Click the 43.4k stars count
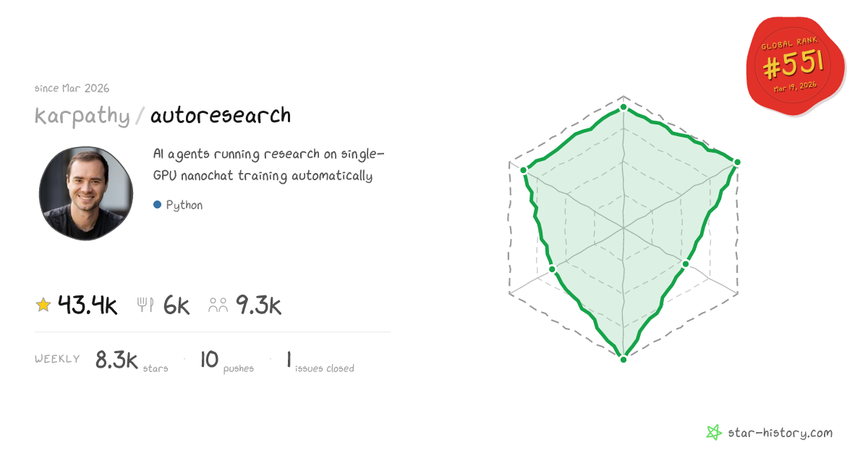Screen dimensions: 868x456 pyautogui.click(x=88, y=305)
